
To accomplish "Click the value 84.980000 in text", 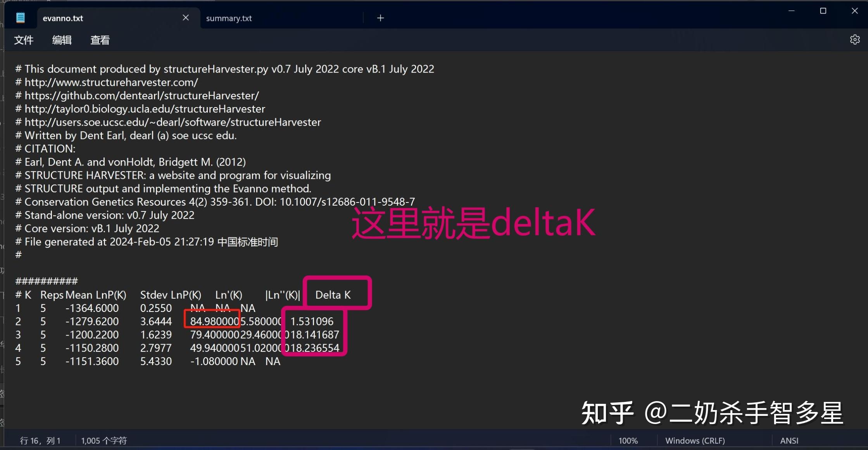I will click(x=214, y=321).
